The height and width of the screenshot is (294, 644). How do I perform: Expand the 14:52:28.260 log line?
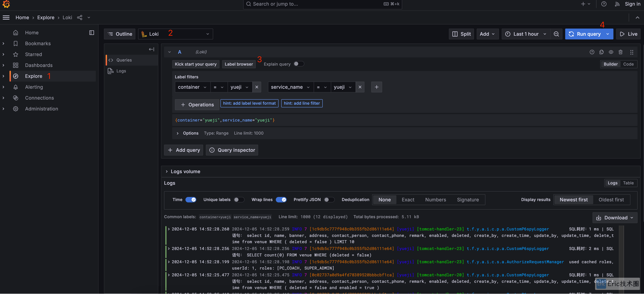[x=169, y=229]
